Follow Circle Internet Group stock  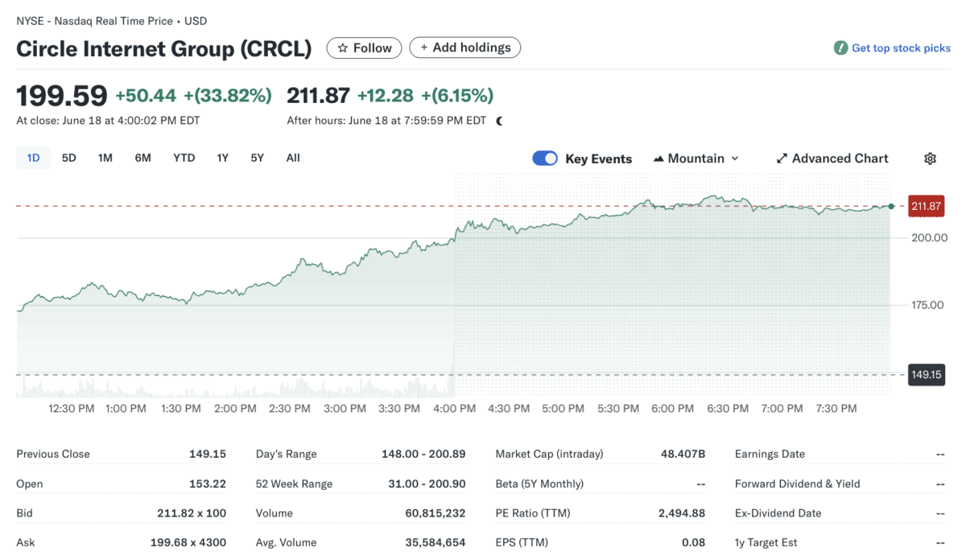pyautogui.click(x=365, y=48)
